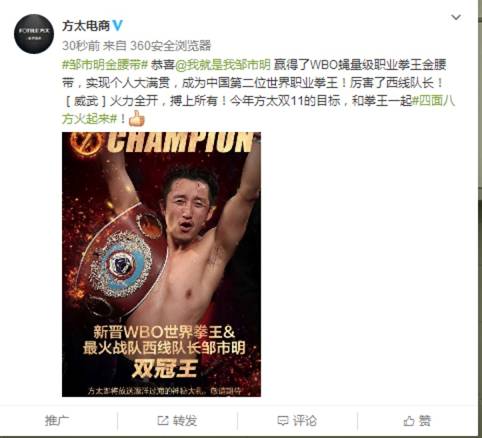
Task: Toggle the 赞 like thumbs-up icon
Action: (x=409, y=421)
